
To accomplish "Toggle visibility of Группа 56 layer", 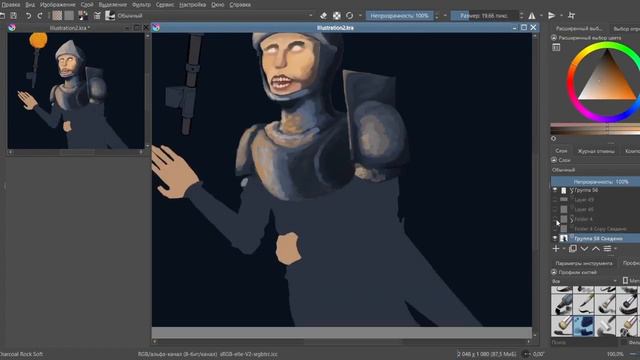I will click(x=555, y=190).
